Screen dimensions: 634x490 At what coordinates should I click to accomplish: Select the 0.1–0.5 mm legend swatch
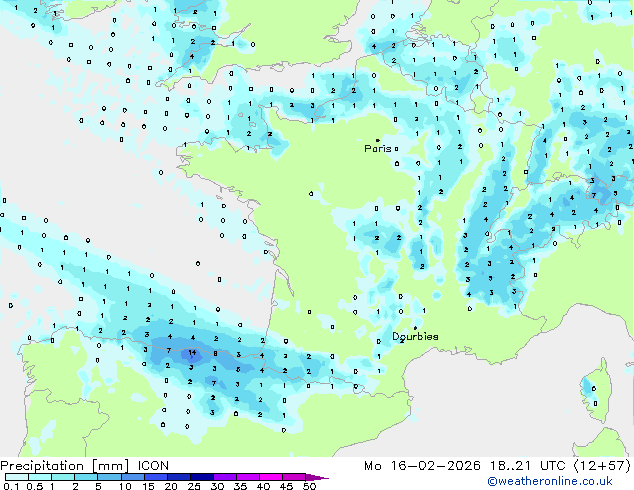click(x=17, y=477)
